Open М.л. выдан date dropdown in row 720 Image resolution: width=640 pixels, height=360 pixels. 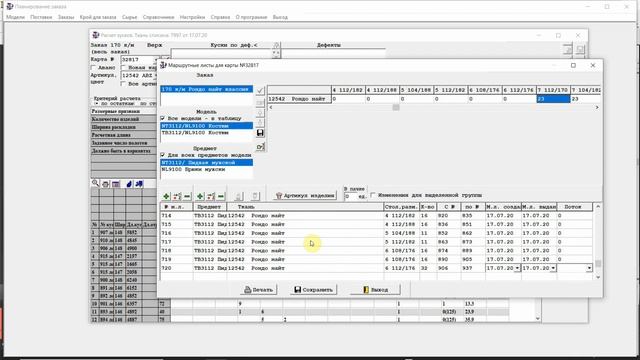pos(553,268)
